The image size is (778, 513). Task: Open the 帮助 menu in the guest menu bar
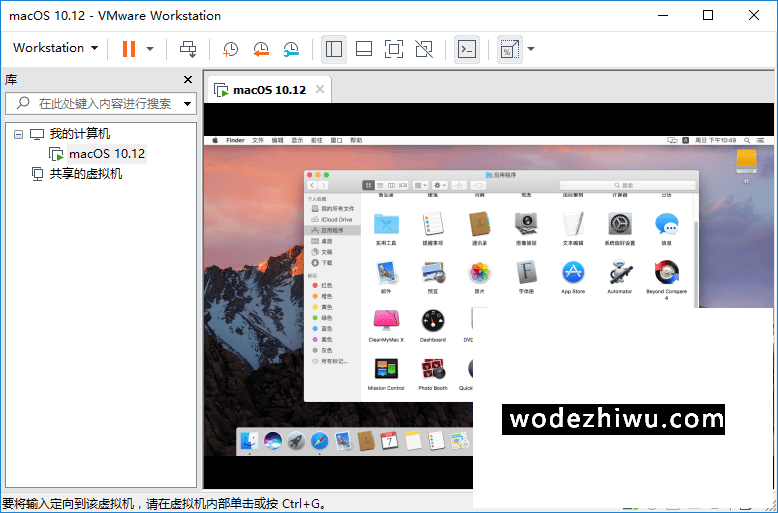click(356, 140)
